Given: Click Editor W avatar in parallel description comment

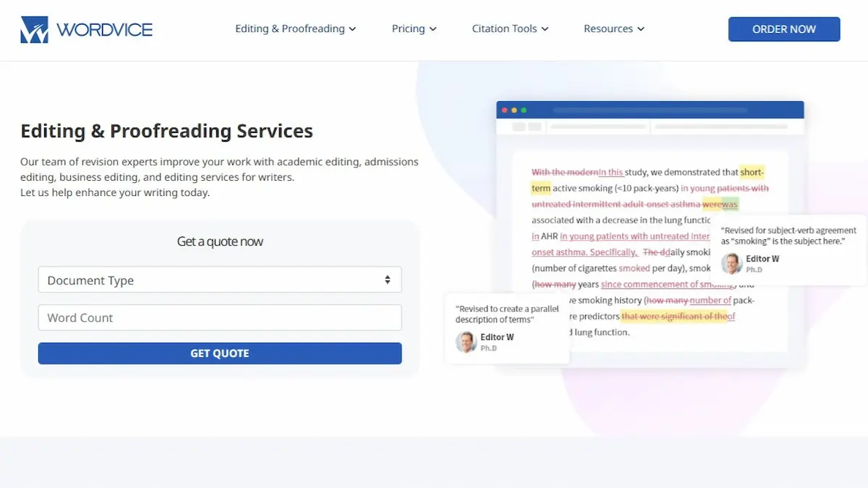Looking at the screenshot, I should 466,341.
